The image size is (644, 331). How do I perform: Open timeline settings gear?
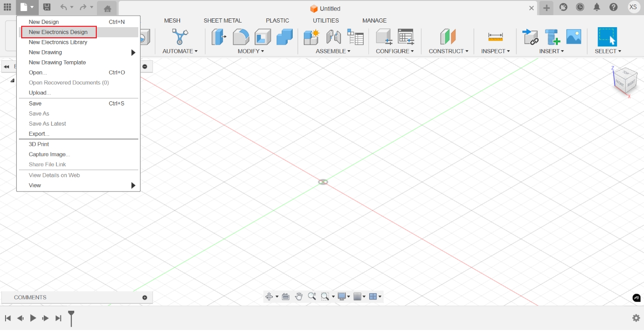(x=636, y=318)
